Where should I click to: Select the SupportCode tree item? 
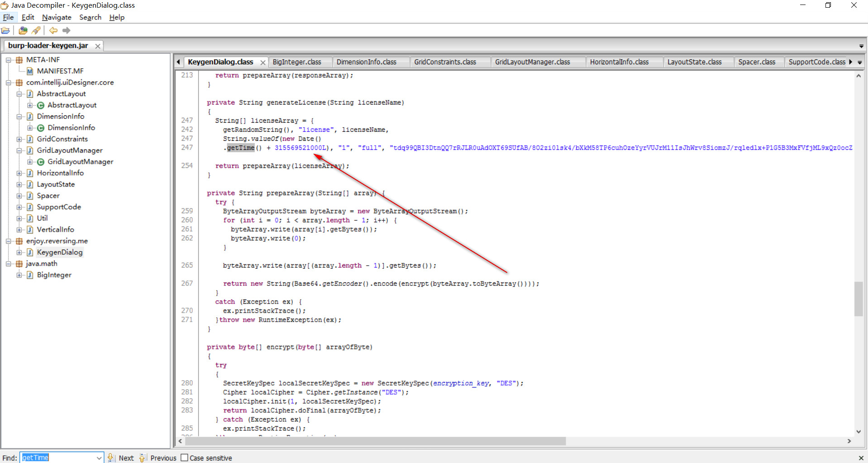59,207
